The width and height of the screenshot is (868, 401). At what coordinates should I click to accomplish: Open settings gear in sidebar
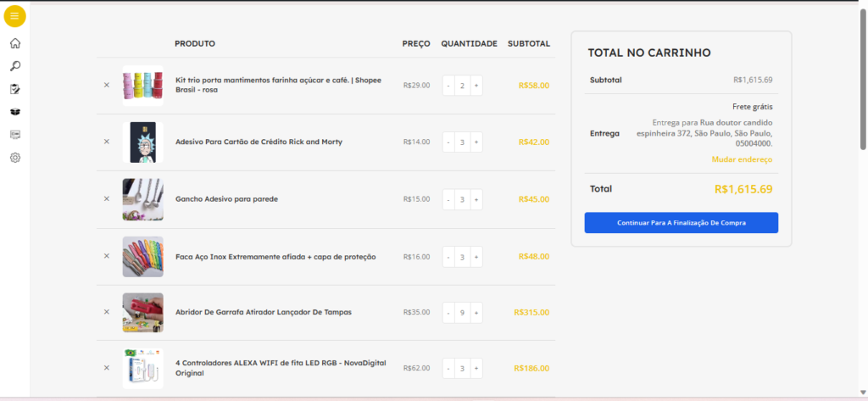point(15,158)
